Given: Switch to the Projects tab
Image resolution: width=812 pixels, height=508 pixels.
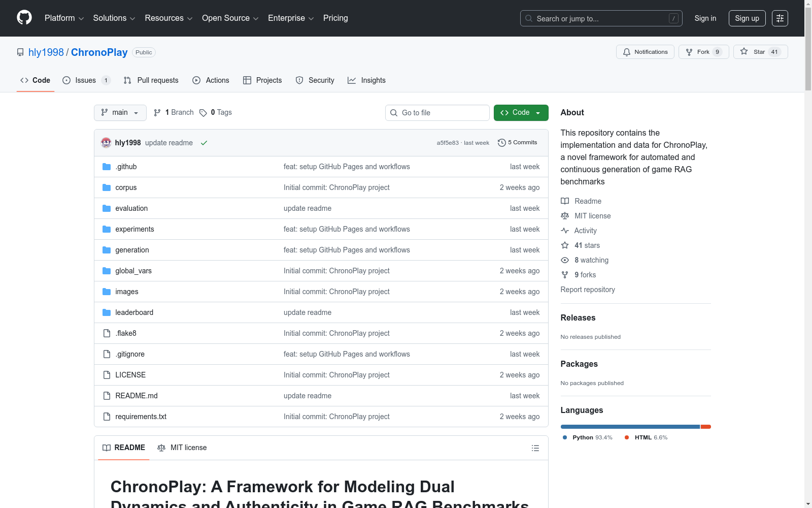Looking at the screenshot, I should coord(262,80).
